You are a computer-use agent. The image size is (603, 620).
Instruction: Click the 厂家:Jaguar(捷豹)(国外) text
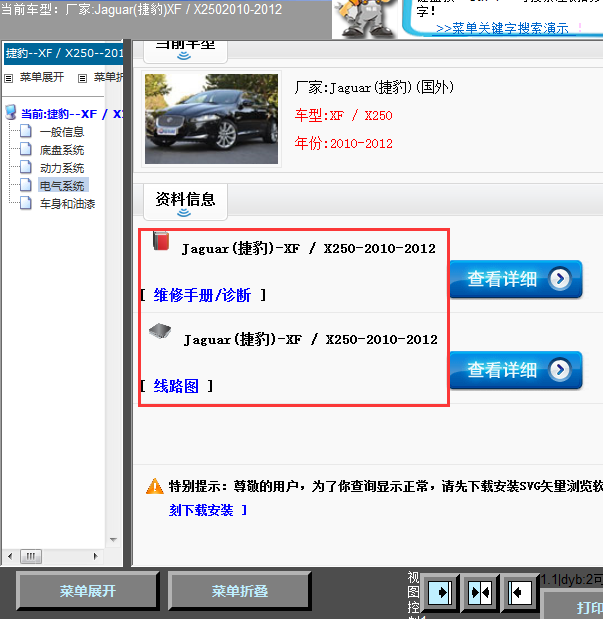click(374, 87)
